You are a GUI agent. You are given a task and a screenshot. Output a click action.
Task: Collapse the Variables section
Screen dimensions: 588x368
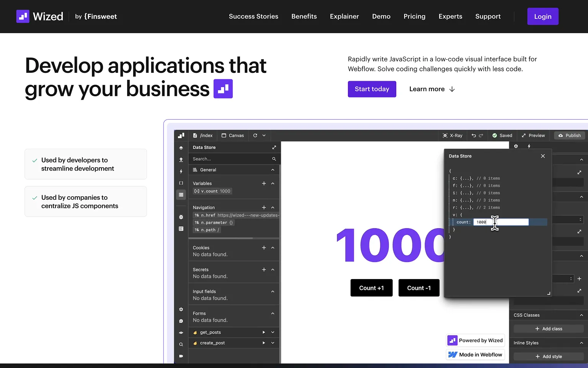click(273, 183)
